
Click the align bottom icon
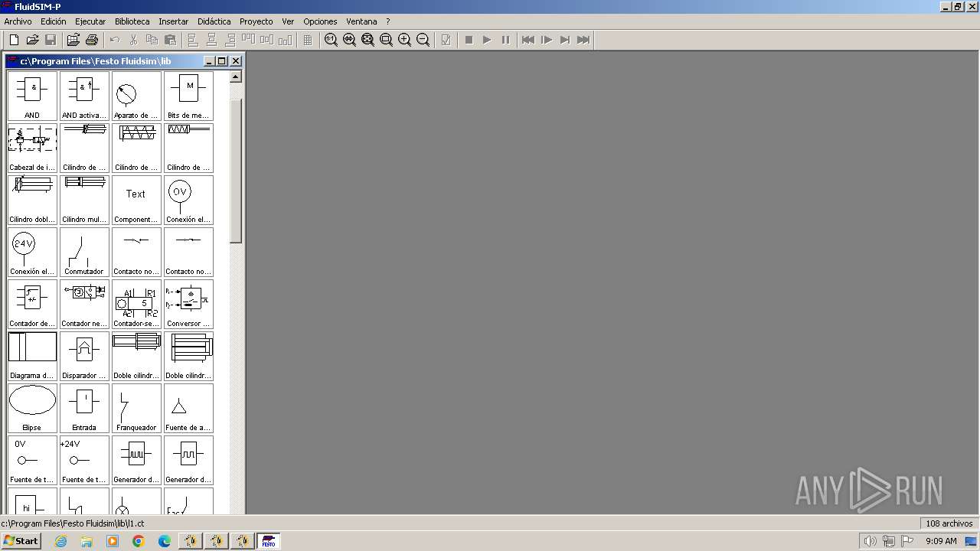[285, 40]
